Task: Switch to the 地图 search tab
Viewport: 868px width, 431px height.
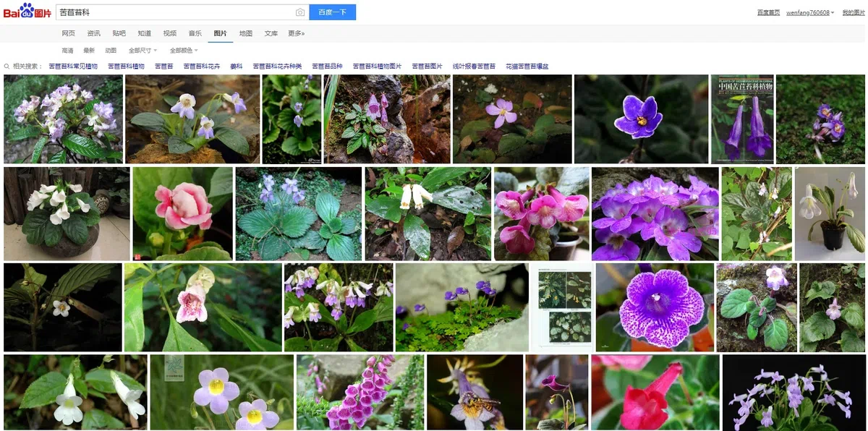Action: (245, 33)
